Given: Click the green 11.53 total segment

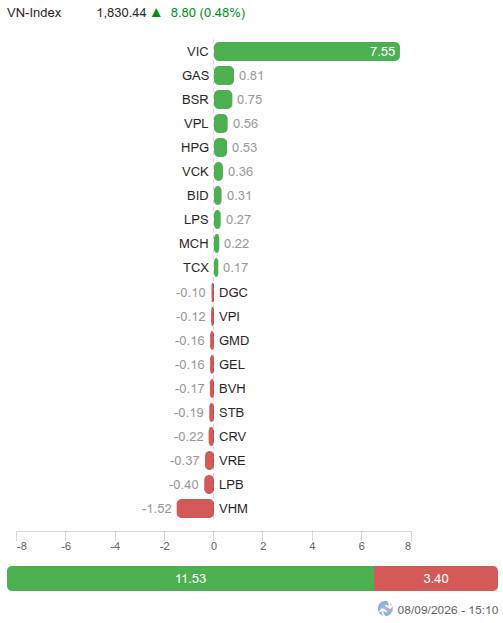Looking at the screenshot, I should tap(191, 578).
